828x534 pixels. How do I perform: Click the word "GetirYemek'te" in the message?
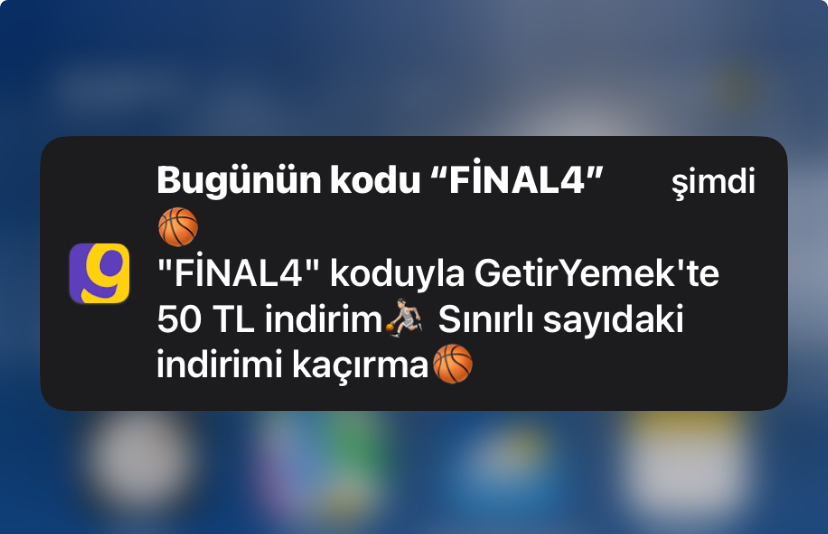pyautogui.click(x=597, y=273)
